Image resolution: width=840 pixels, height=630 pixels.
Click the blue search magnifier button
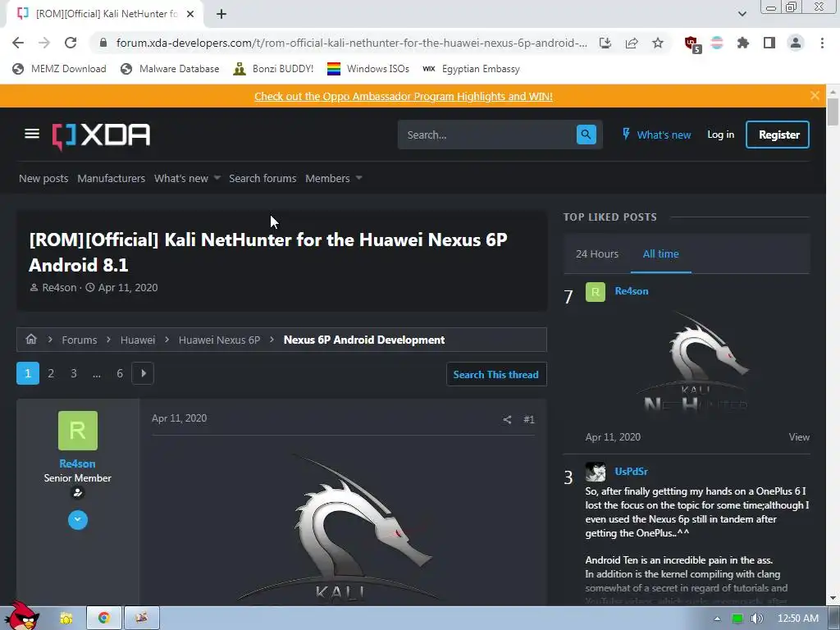click(586, 135)
